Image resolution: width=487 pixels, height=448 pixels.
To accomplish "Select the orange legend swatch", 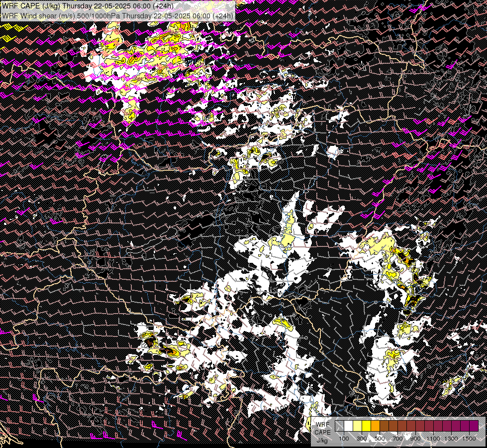I will (376, 426).
